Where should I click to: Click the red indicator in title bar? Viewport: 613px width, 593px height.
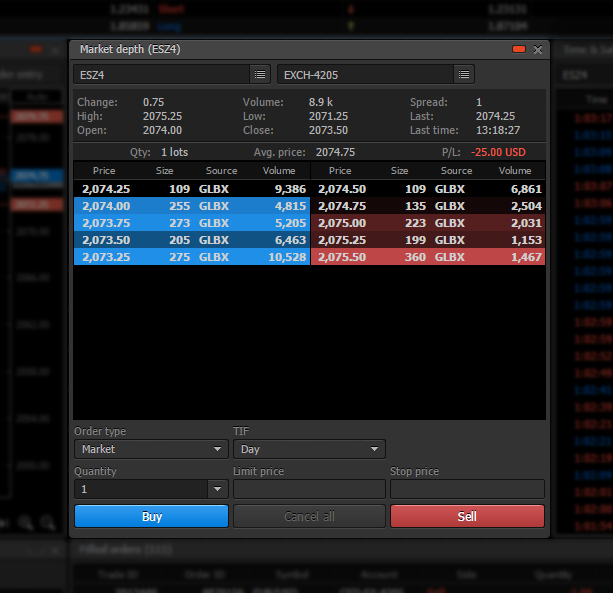(x=519, y=49)
